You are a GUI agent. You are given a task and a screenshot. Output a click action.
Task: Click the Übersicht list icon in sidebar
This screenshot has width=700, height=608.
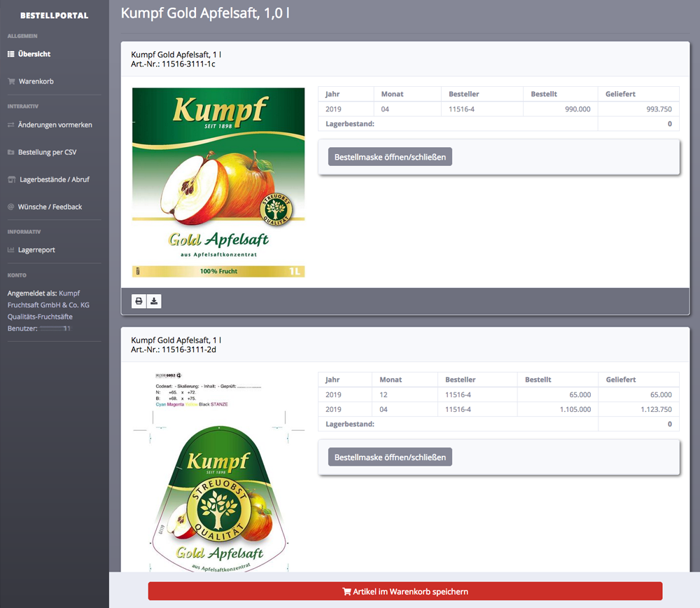coord(11,54)
